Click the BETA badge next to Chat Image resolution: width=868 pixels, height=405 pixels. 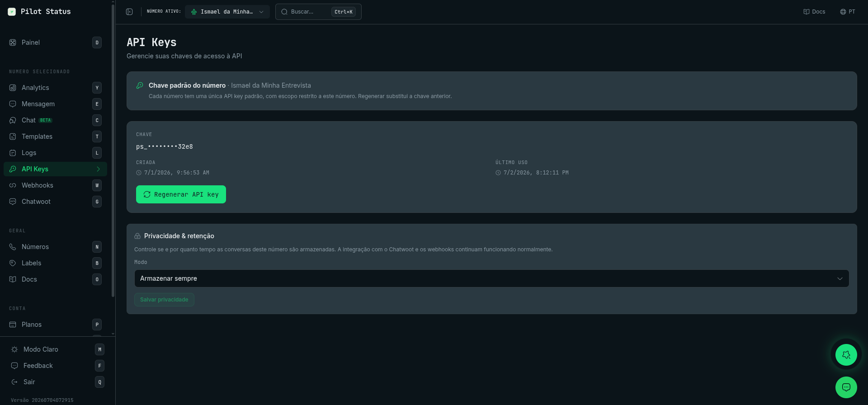[x=45, y=120]
